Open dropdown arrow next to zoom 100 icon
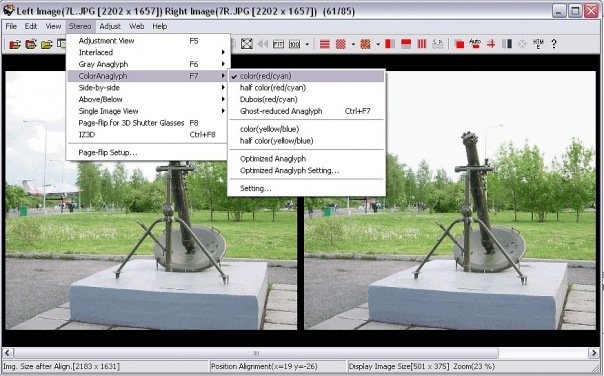The height and width of the screenshot is (376, 604). coord(307,44)
